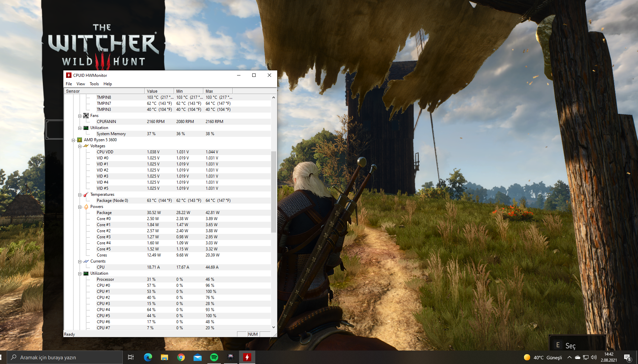
Task: Launch Microsoft Edge from the taskbar
Action: point(148,357)
